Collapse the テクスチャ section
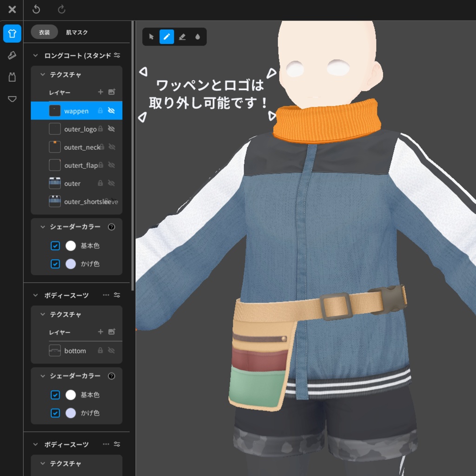This screenshot has width=476, height=476. coord(43,74)
